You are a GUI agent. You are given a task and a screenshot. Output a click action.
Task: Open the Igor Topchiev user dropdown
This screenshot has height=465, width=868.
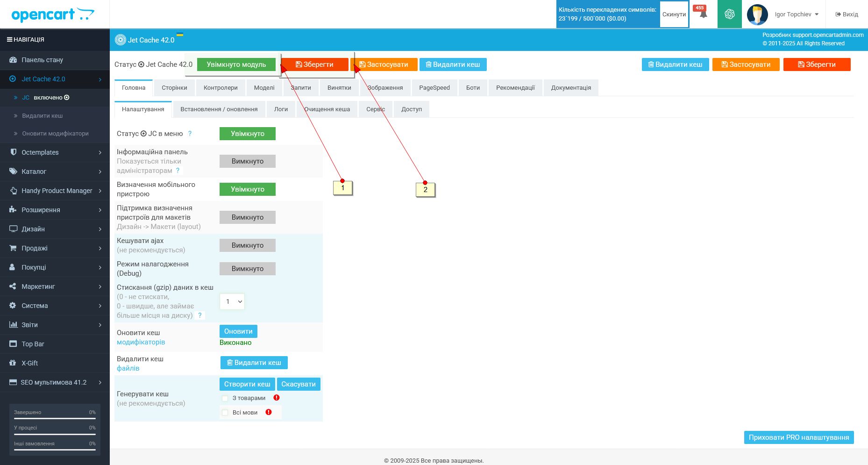coord(797,14)
